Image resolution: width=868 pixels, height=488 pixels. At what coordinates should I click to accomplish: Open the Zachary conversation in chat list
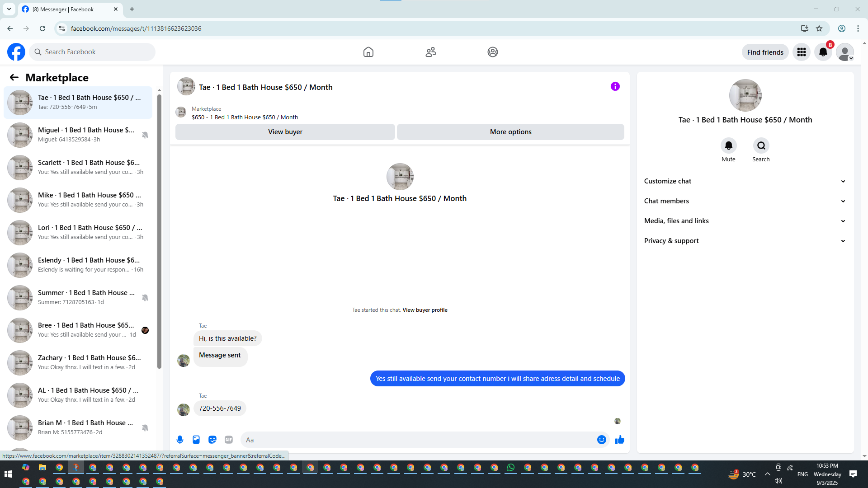click(x=78, y=363)
